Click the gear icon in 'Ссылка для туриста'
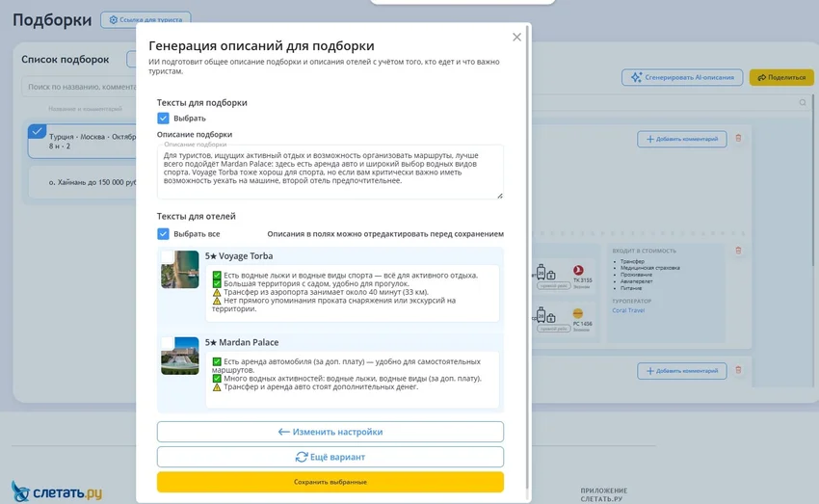Image resolution: width=819 pixels, height=504 pixels. coord(113,19)
